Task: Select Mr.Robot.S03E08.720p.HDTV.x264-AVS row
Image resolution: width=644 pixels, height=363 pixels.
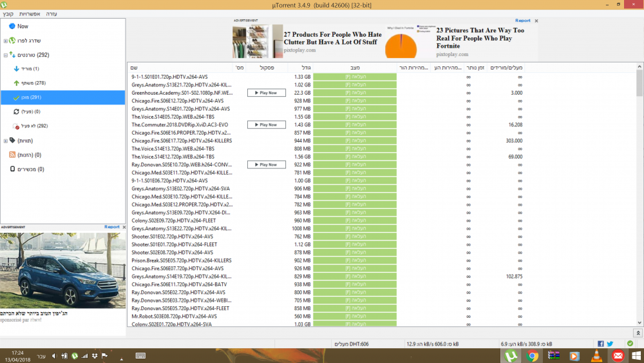Action: [327, 317]
